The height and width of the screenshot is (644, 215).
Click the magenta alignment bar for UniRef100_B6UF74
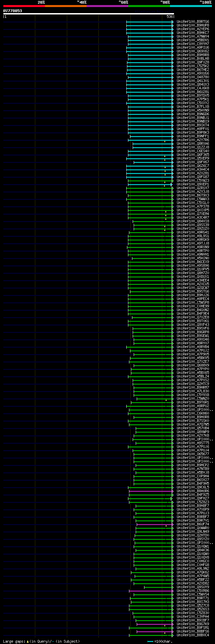pyautogui.click(x=155, y=524)
